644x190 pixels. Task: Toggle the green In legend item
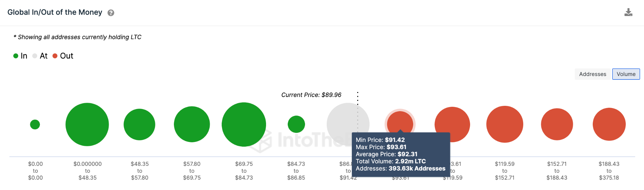[x=20, y=56]
